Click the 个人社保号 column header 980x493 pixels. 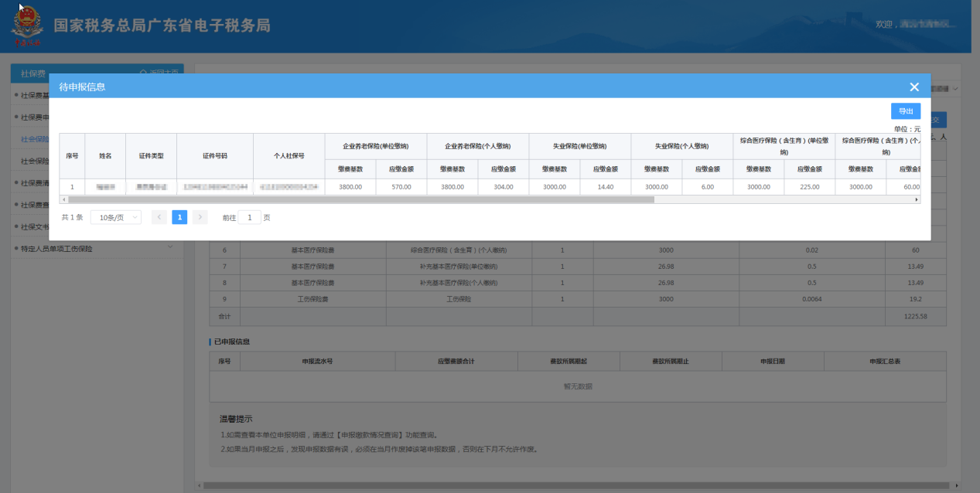tap(289, 156)
